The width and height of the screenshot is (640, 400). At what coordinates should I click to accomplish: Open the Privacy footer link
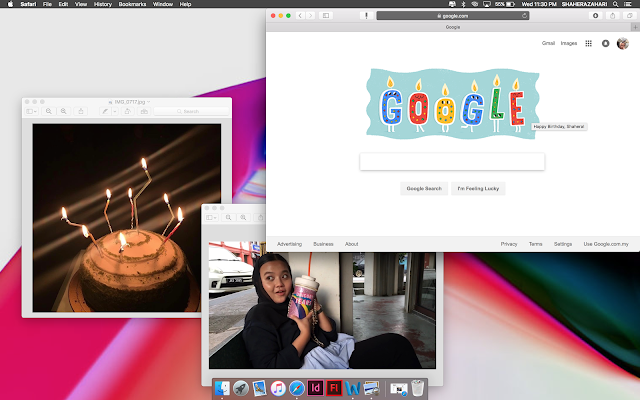coord(509,244)
